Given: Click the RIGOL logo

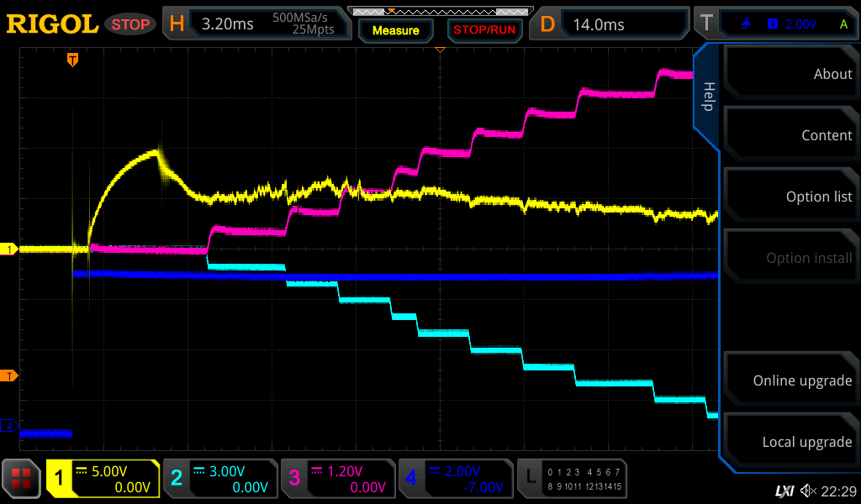Looking at the screenshot, I should tap(52, 24).
